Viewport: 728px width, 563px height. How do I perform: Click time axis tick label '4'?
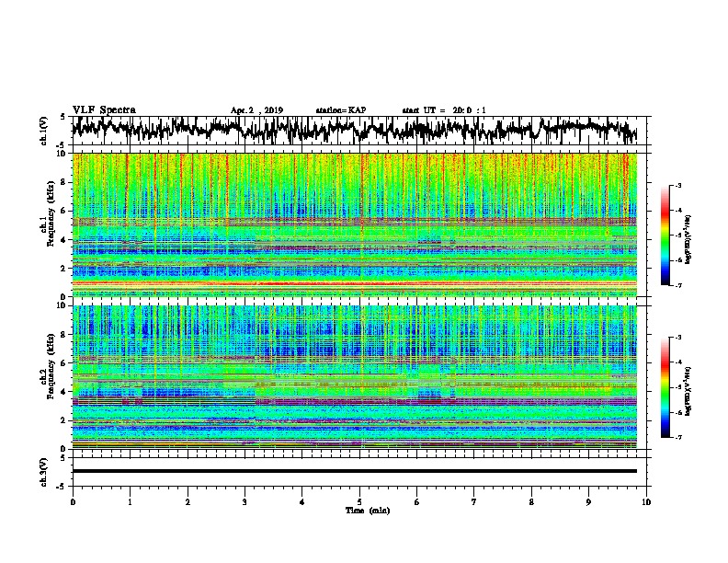click(x=302, y=502)
